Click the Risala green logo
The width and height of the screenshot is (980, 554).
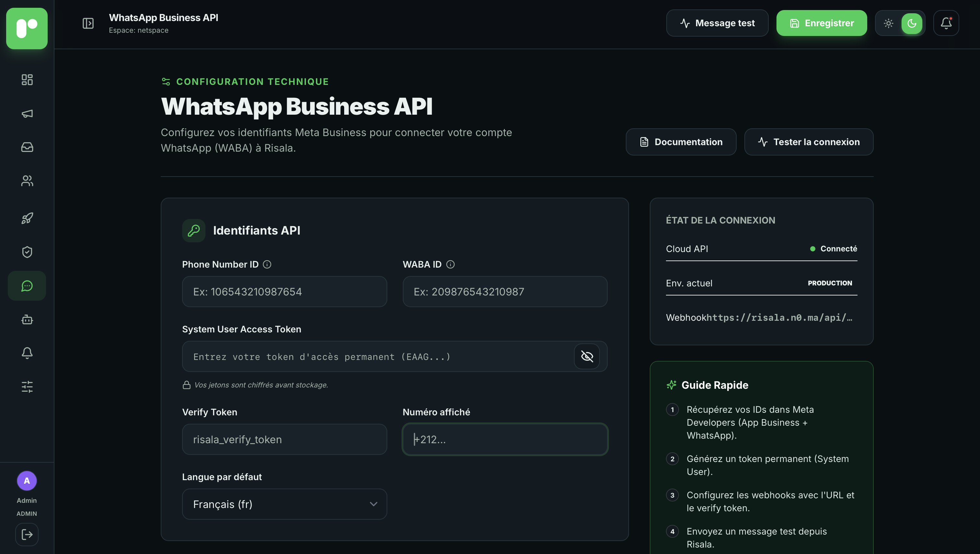pos(27,29)
